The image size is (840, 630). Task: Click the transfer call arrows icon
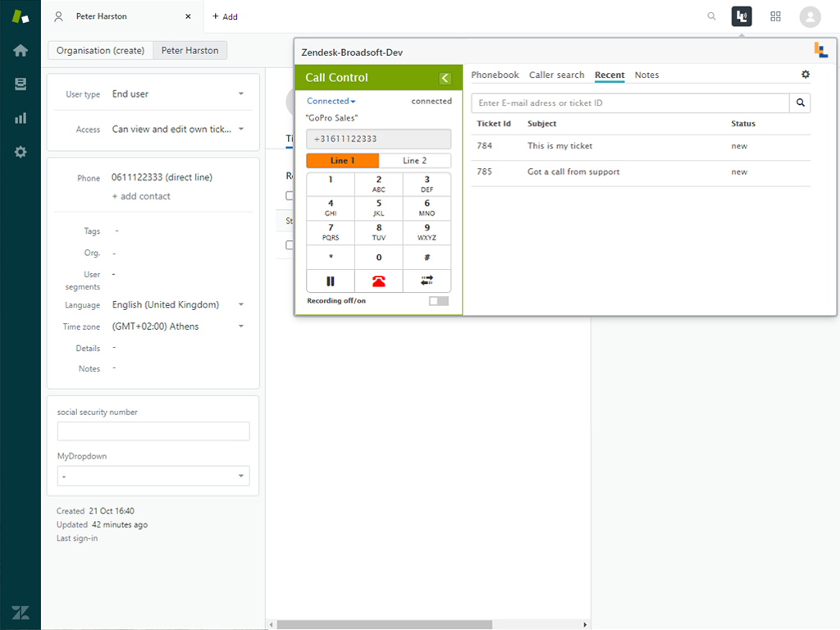(x=427, y=281)
